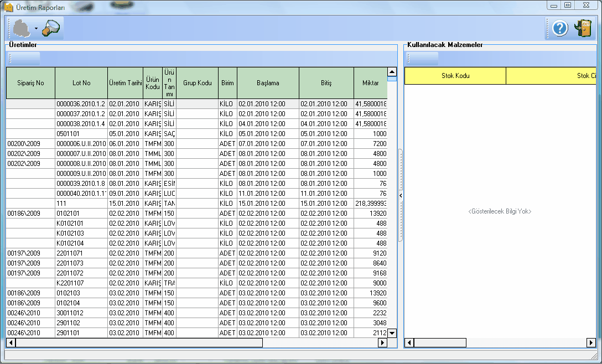Click Üretim Tarihi cell 09.01.2010
Screen dimensions: 602x364
pos(126,194)
